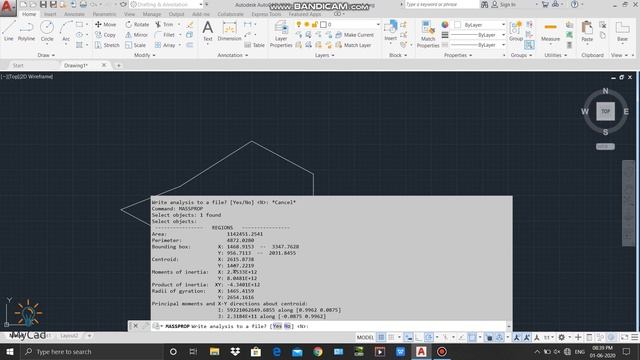Screen dimensions: 640x360
Task: Activate the Trim tool
Action: pos(164,24)
